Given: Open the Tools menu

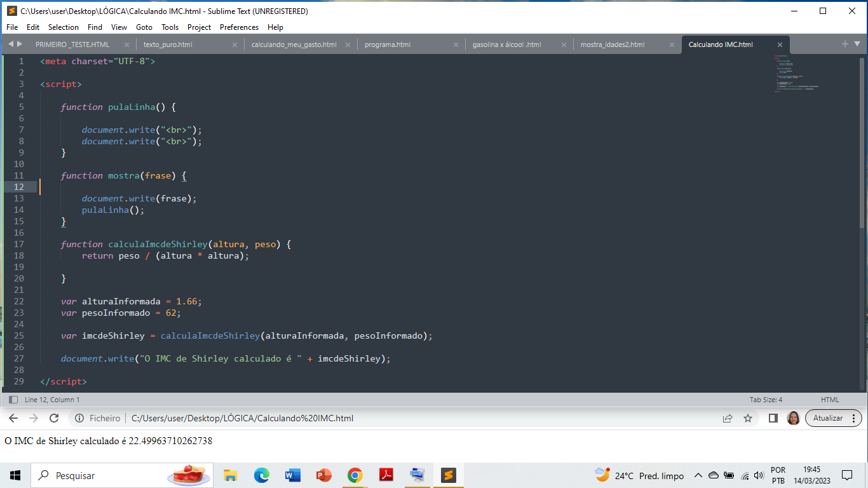Looking at the screenshot, I should 170,27.
